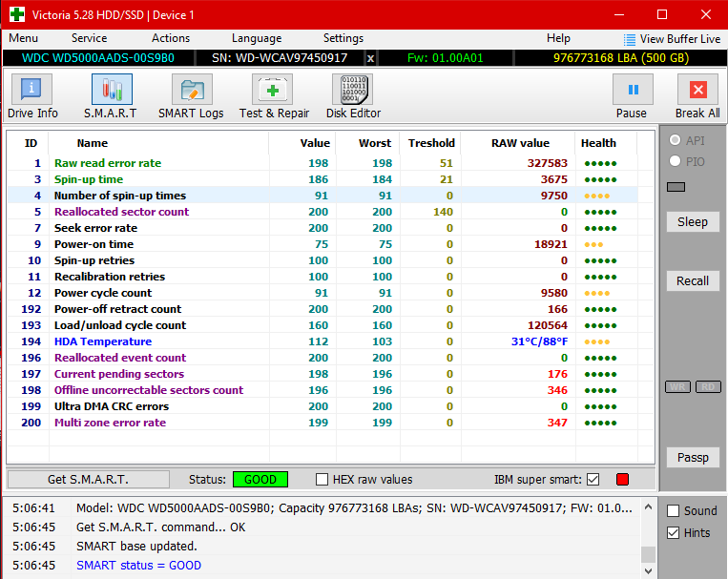728x579 pixels.
Task: Switch to Test & Repair tool
Action: [274, 97]
